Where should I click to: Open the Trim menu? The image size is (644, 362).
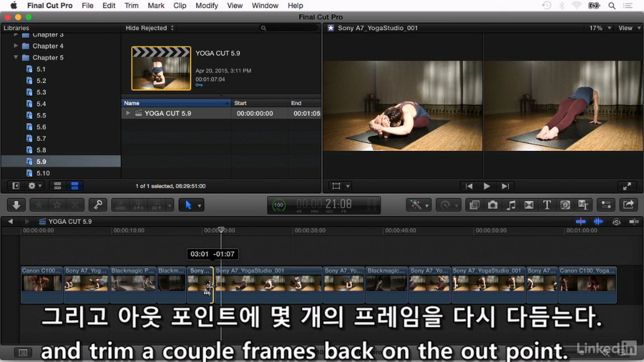(131, 6)
